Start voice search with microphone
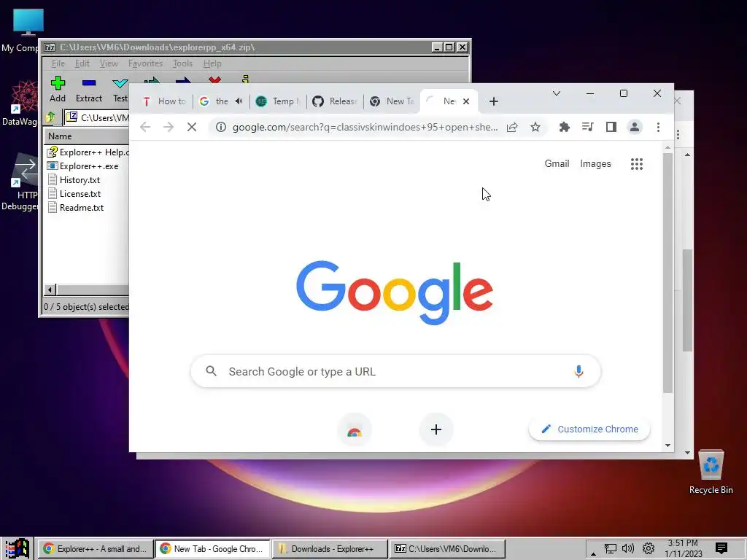The image size is (747, 560). point(578,371)
